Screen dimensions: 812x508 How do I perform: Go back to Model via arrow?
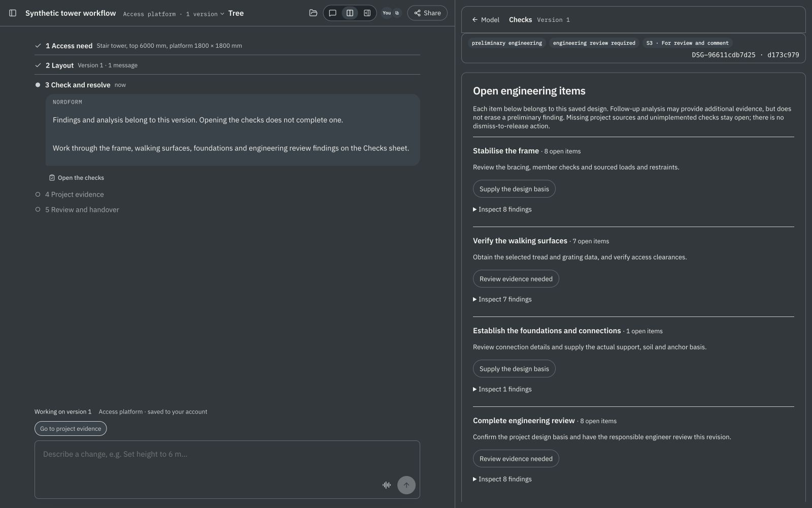485,20
